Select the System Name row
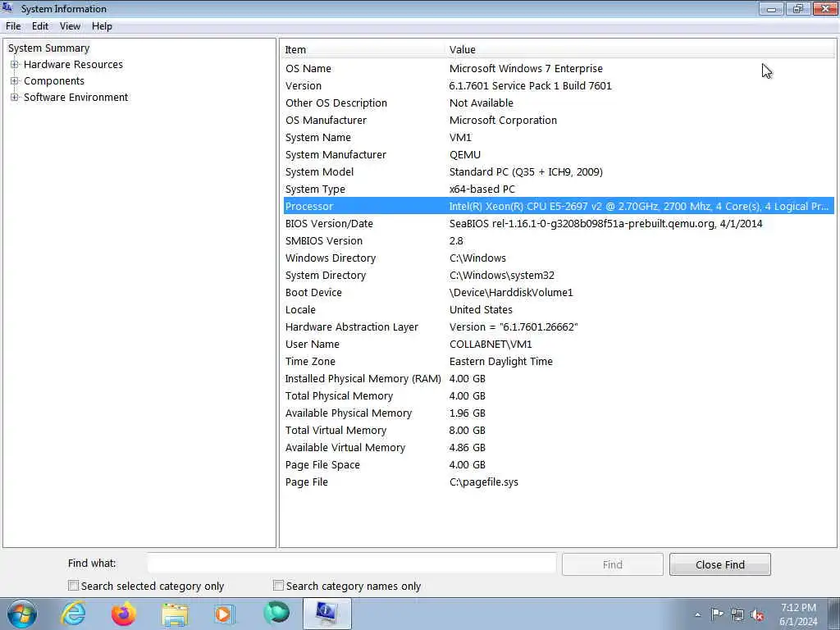840x630 pixels. coord(559,137)
